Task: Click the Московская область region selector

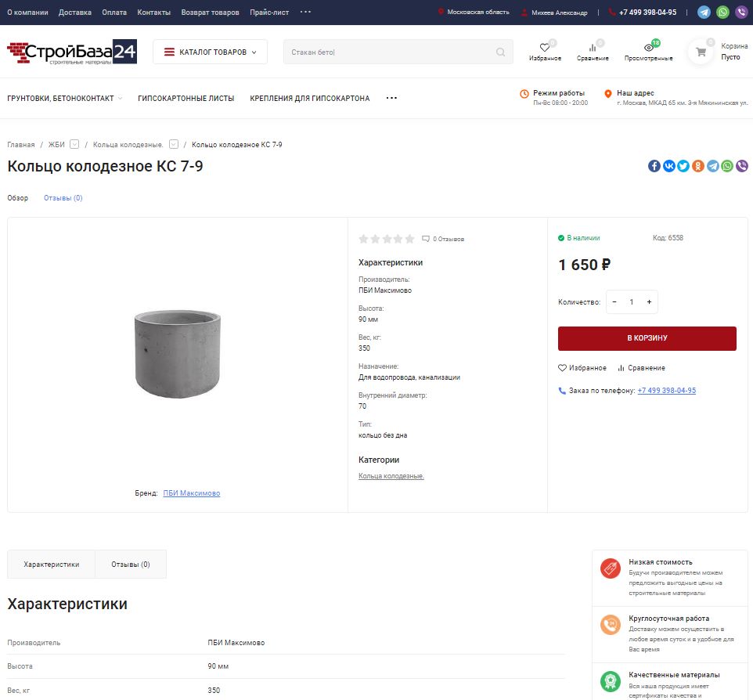Action: coord(477,12)
